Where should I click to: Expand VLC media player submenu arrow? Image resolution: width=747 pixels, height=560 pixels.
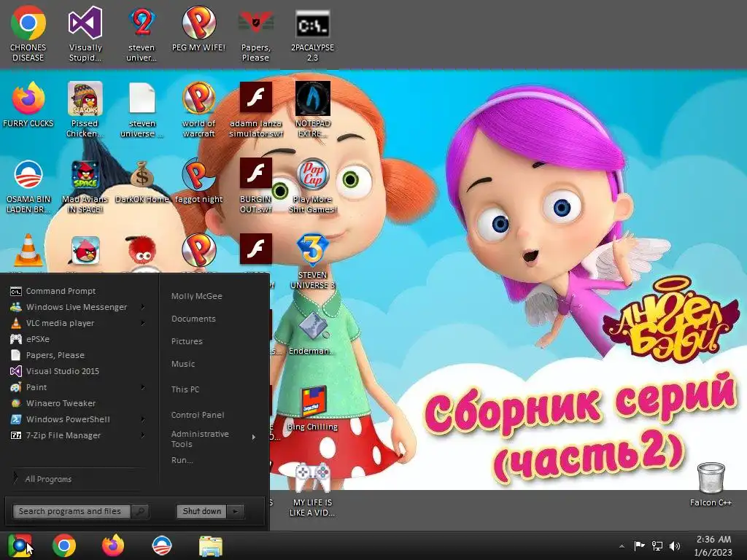(x=142, y=323)
